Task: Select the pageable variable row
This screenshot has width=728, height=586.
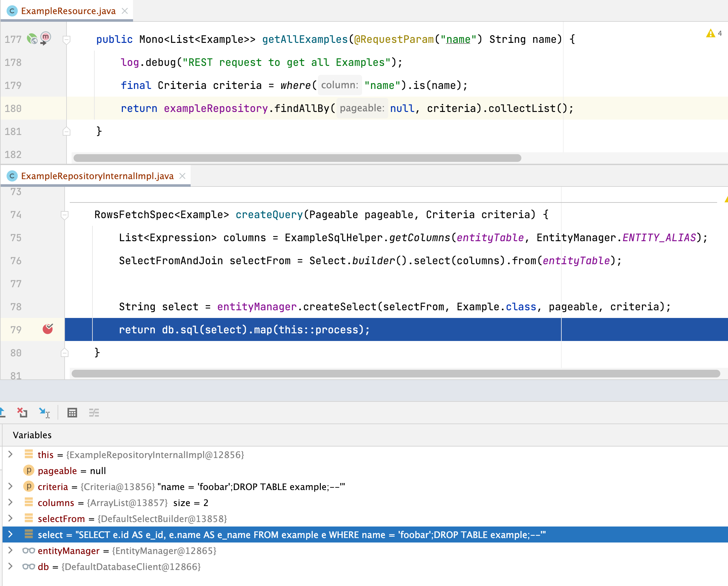Action: tap(73, 471)
